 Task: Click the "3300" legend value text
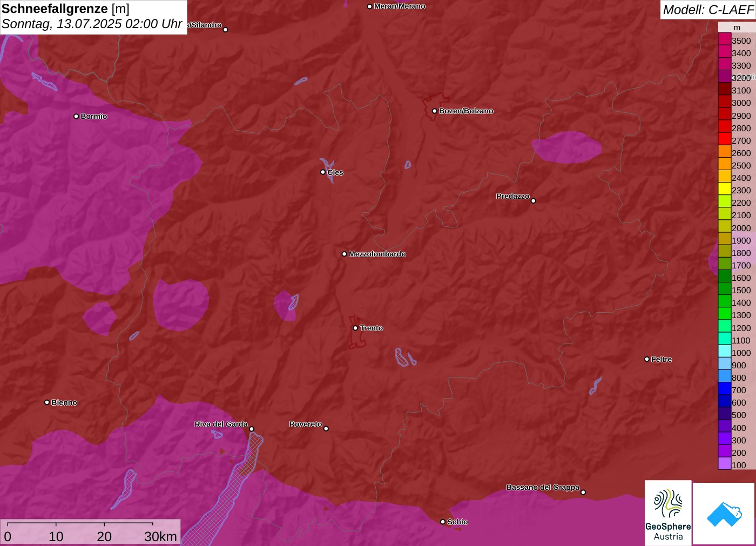pyautogui.click(x=741, y=66)
